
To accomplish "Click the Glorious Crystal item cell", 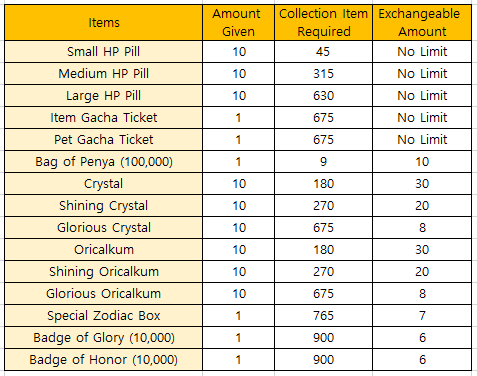I will (x=104, y=228).
